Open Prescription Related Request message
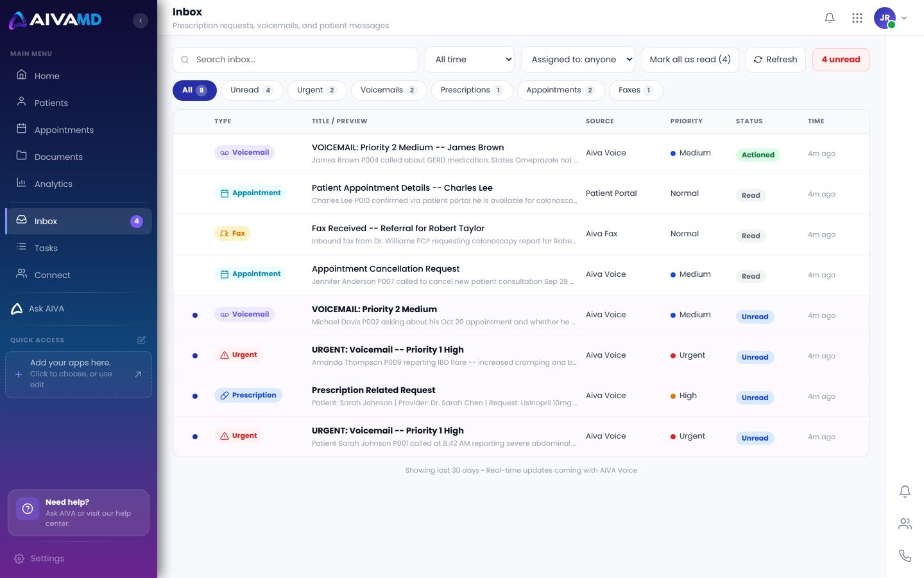This screenshot has width=924, height=578. [373, 390]
